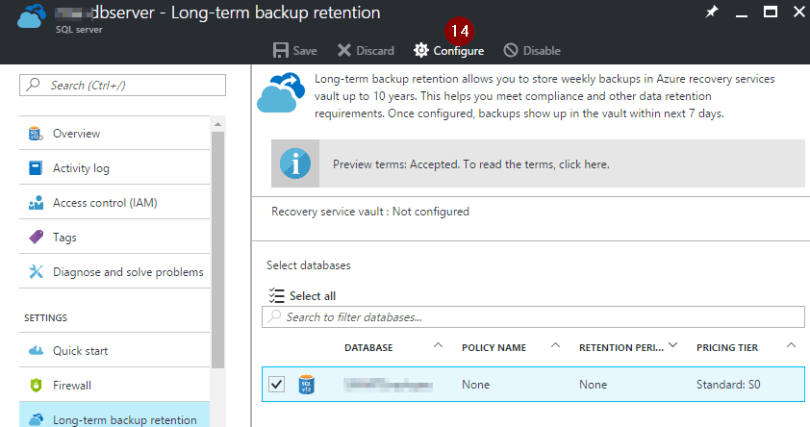The height and width of the screenshot is (427, 810).
Task: Open Access control (IAM) menu item
Action: (115, 202)
